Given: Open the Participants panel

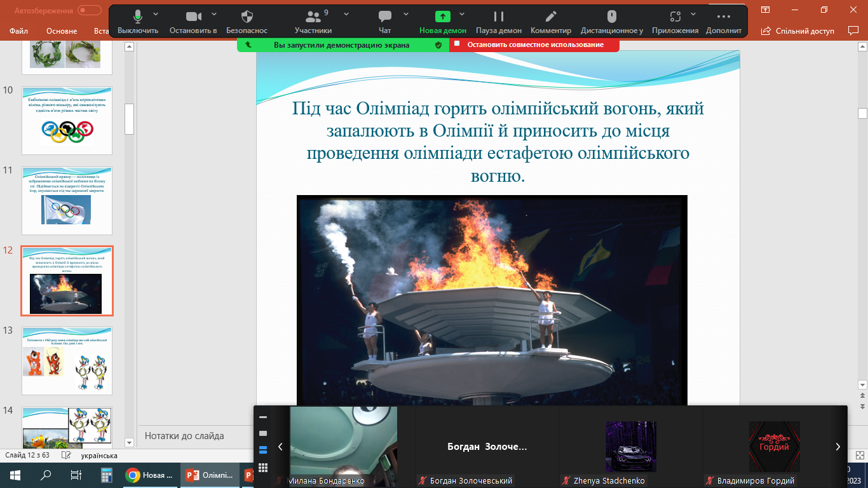Looking at the screenshot, I should [313, 20].
